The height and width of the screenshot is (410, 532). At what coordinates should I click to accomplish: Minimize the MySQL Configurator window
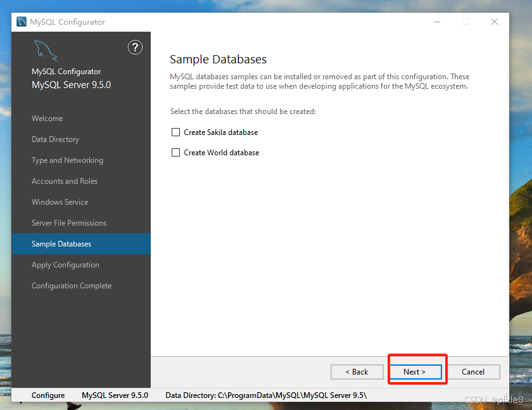click(x=437, y=22)
